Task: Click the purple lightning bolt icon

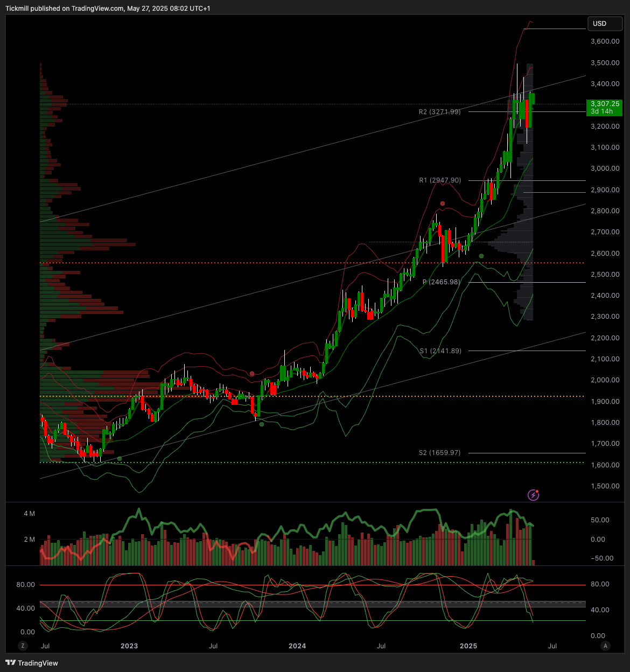Action: [x=533, y=495]
